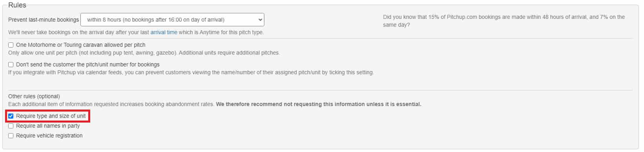Click the 'Only allow one unit per pitch' description

tap(144, 53)
